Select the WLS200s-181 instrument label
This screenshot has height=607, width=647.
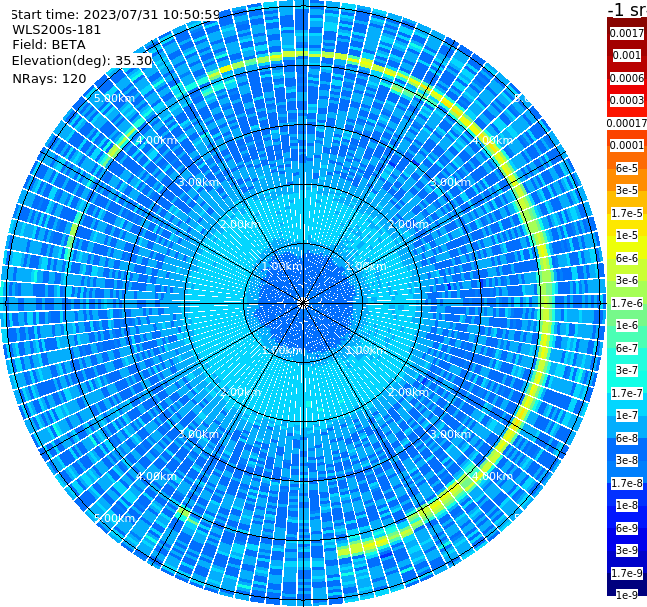click(57, 30)
